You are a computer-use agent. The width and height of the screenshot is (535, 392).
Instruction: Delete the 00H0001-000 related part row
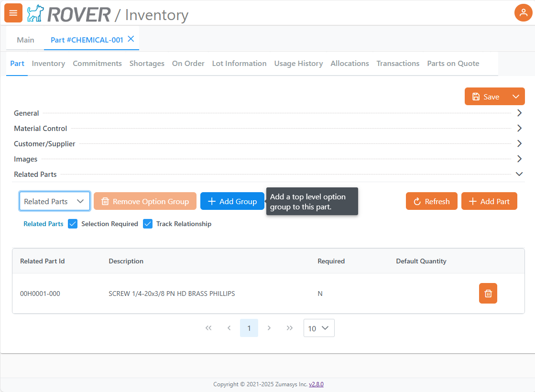click(x=488, y=294)
